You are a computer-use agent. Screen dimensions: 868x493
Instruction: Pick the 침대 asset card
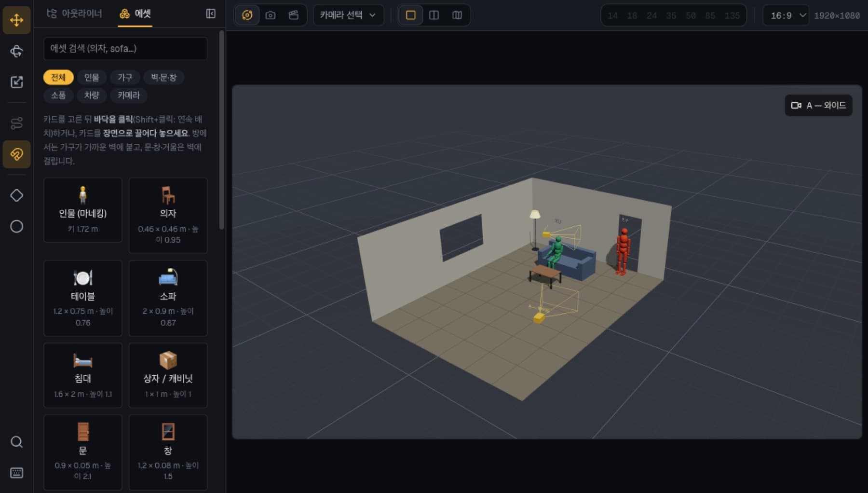coord(83,375)
